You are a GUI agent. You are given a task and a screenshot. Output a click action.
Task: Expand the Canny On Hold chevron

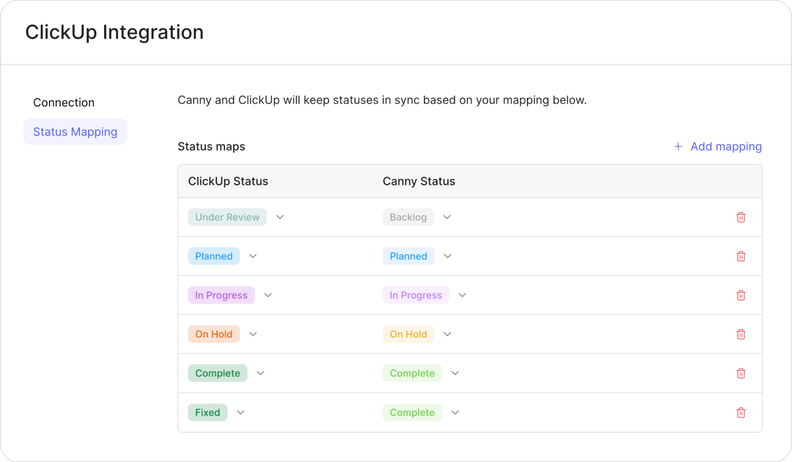[x=447, y=334]
